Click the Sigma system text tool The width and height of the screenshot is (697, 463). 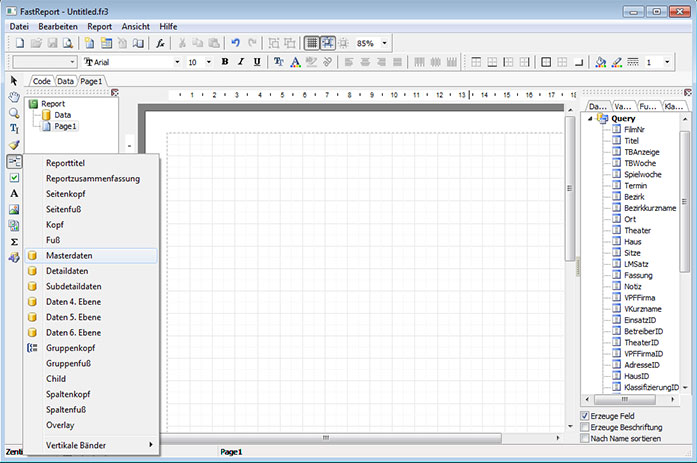[x=14, y=241]
